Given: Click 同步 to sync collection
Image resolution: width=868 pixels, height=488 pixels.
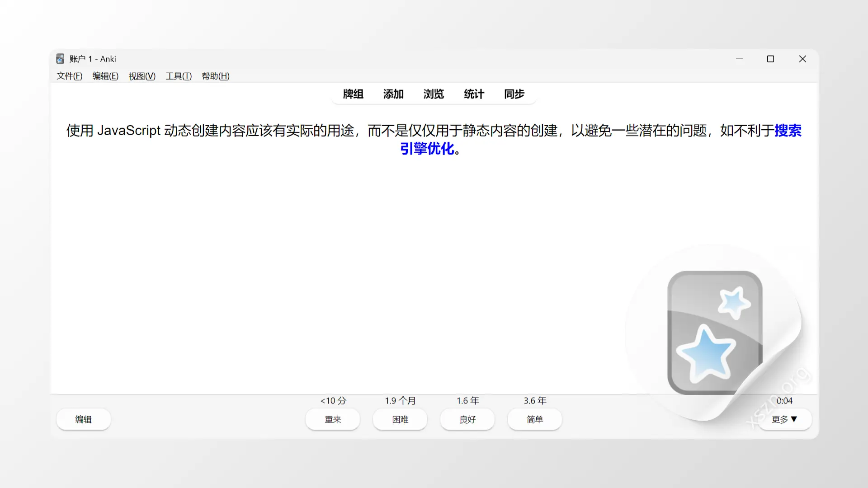Looking at the screenshot, I should [514, 94].
